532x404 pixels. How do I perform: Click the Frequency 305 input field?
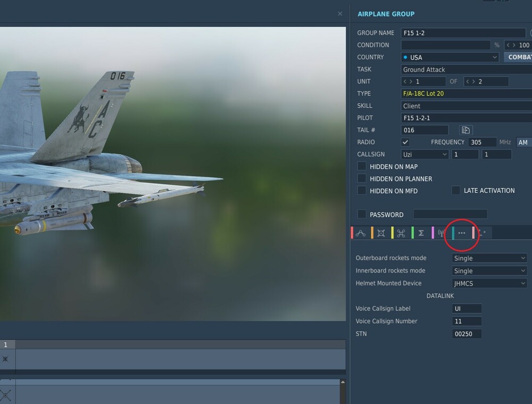pos(482,142)
